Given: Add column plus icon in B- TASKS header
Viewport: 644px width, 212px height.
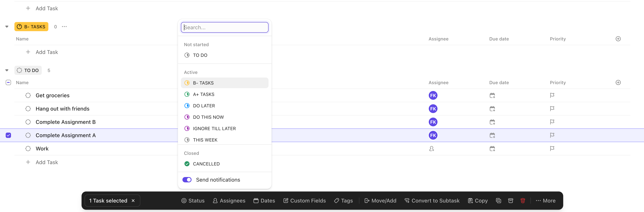Looking at the screenshot, I should (618, 39).
